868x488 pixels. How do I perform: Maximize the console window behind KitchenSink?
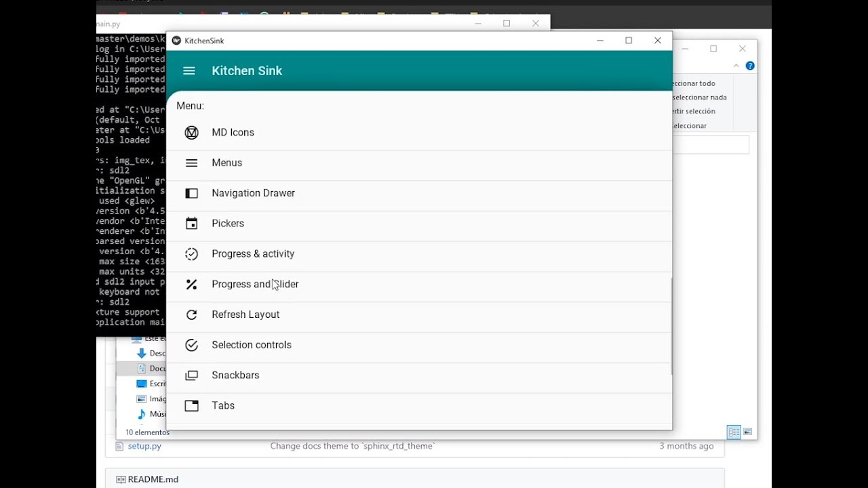507,24
